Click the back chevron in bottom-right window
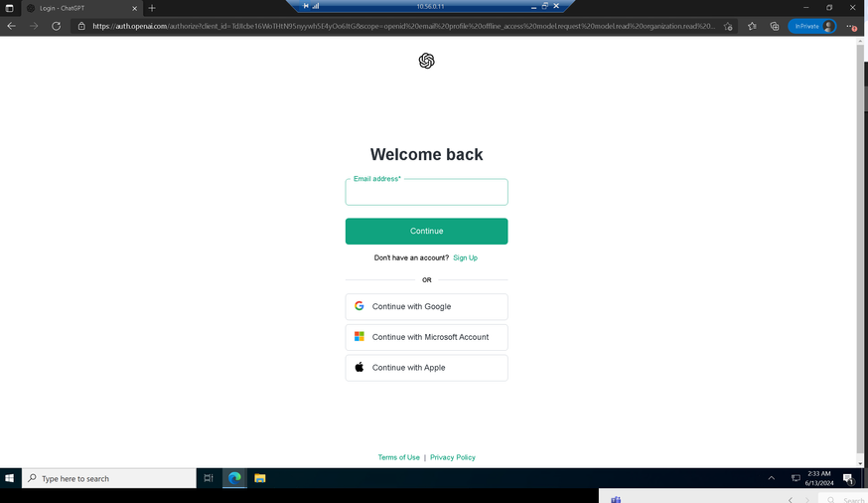This screenshot has width=868, height=503. coord(790,500)
